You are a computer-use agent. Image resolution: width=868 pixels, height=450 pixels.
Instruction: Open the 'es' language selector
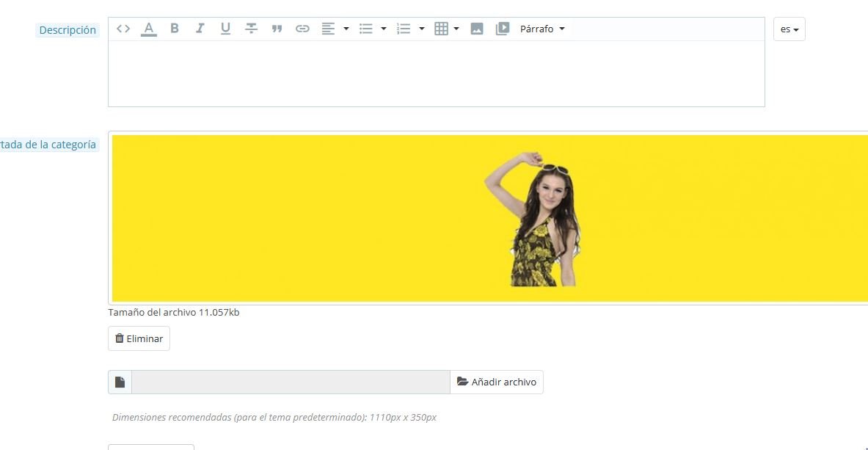click(789, 29)
